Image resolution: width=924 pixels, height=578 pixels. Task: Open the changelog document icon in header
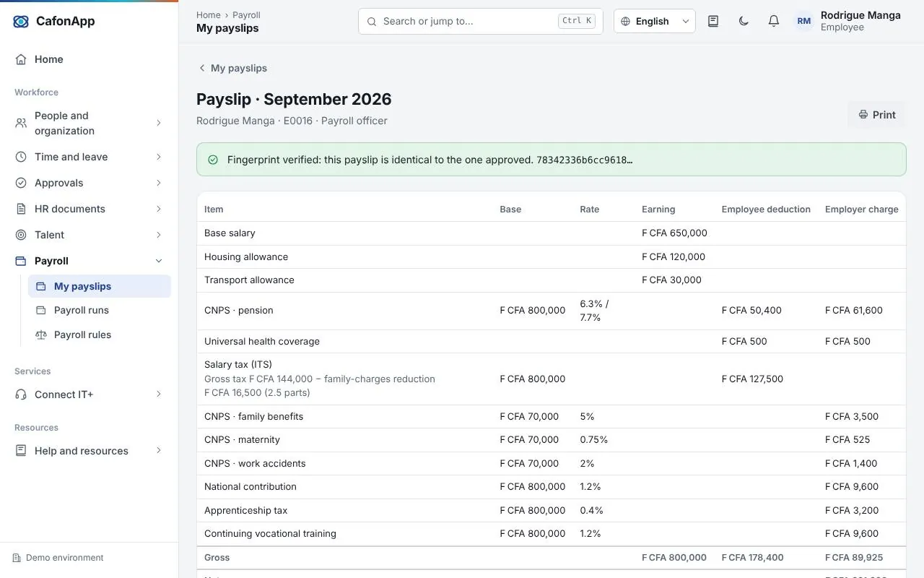[x=713, y=21]
